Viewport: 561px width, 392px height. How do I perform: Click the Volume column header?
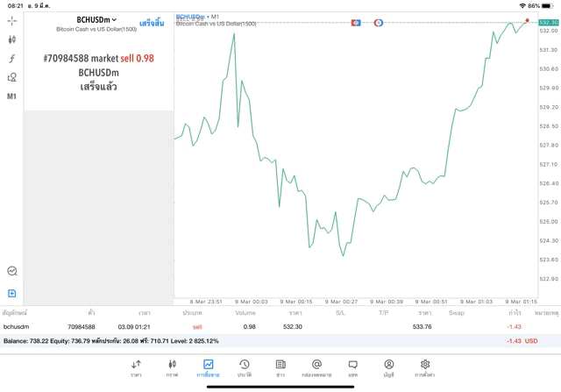[245, 313]
